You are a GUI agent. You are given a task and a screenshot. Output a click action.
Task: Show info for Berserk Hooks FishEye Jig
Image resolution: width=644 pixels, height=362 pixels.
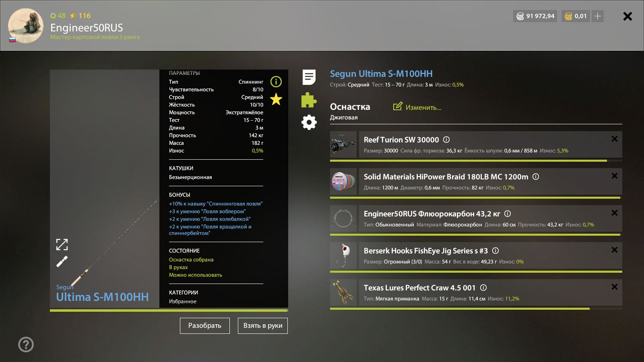coord(495,251)
